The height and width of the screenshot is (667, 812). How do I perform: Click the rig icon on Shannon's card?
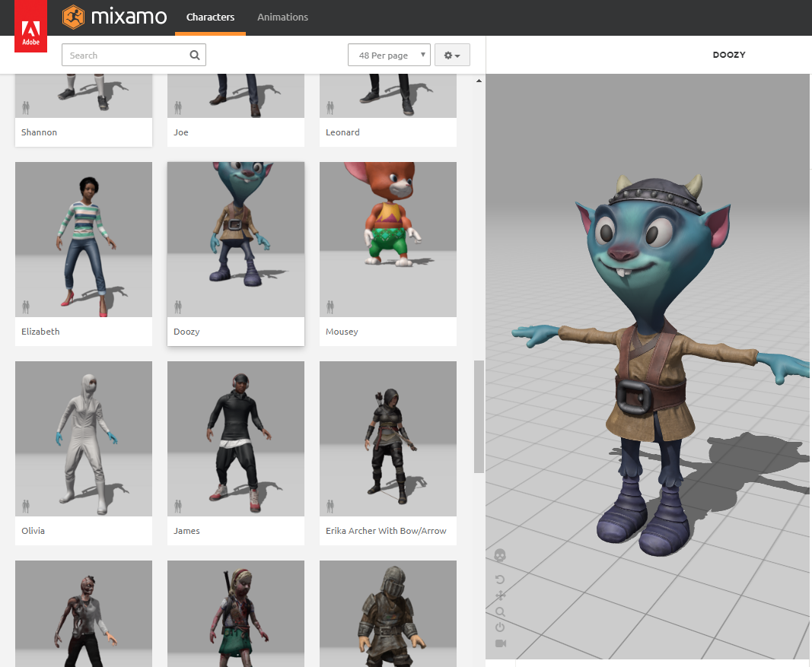coord(26,108)
